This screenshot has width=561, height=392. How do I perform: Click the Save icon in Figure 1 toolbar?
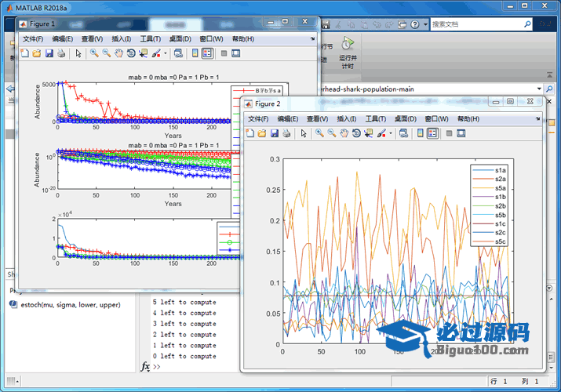point(49,53)
